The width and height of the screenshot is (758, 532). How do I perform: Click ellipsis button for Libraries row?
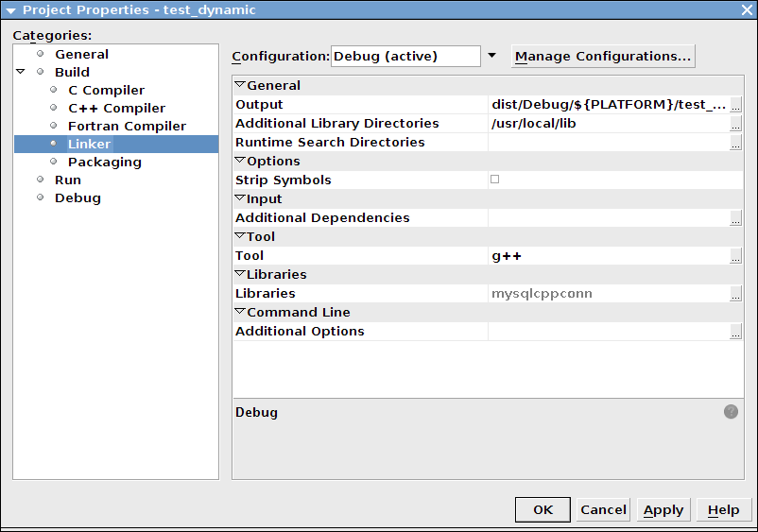[736, 294]
